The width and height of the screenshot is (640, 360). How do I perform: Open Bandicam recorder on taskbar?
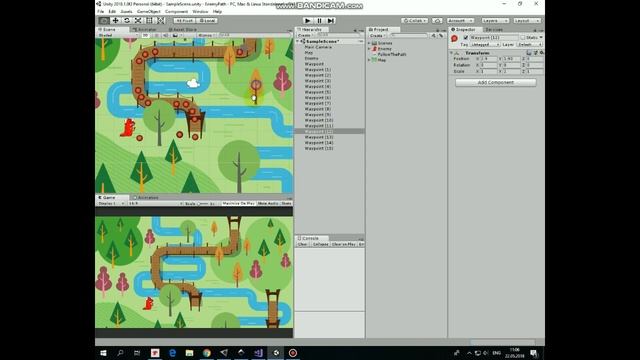[293, 353]
